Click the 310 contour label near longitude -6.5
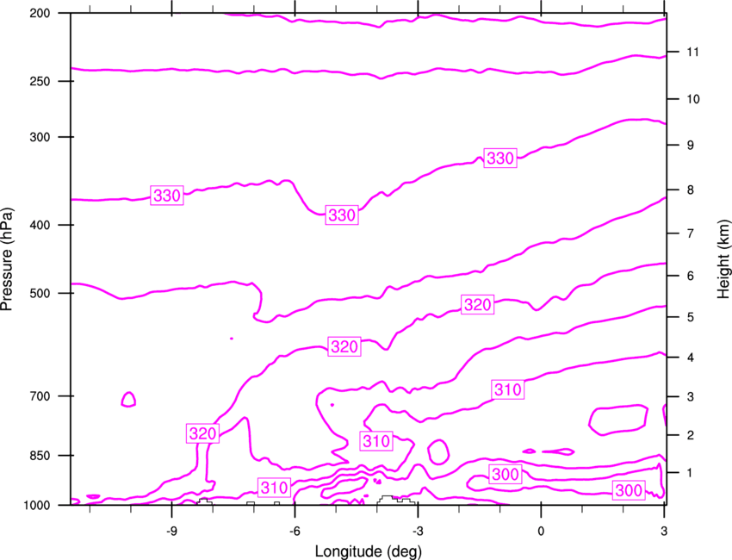This screenshot has width=732, height=560. pos(275,488)
